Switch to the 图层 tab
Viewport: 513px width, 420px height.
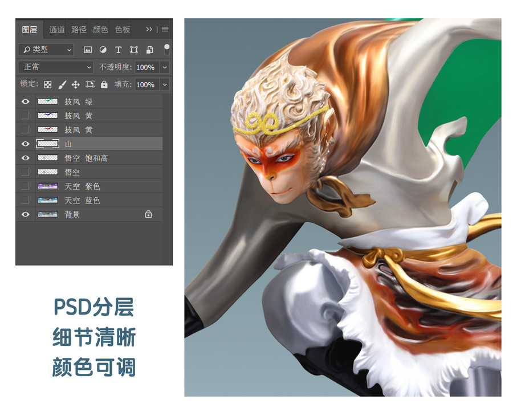(x=30, y=30)
